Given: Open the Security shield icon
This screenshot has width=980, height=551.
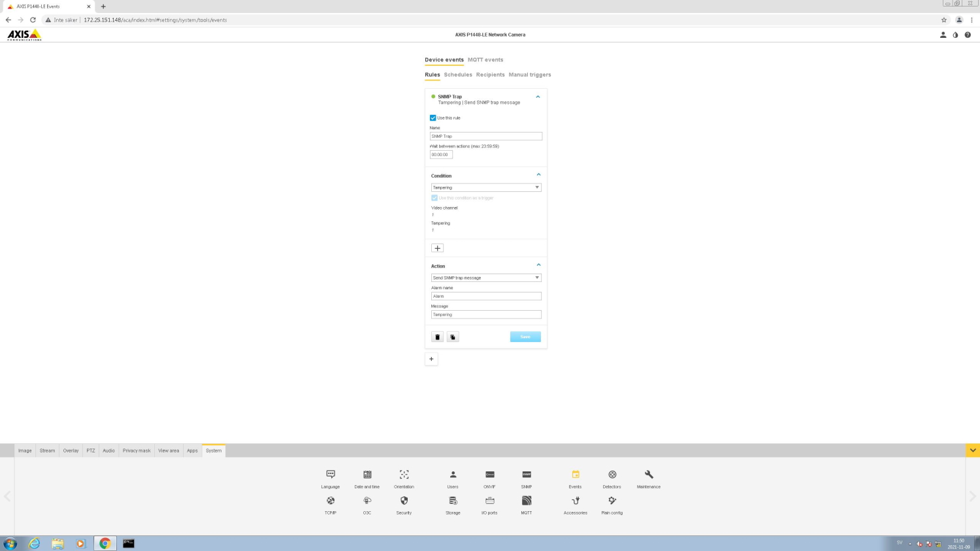Looking at the screenshot, I should point(404,501).
